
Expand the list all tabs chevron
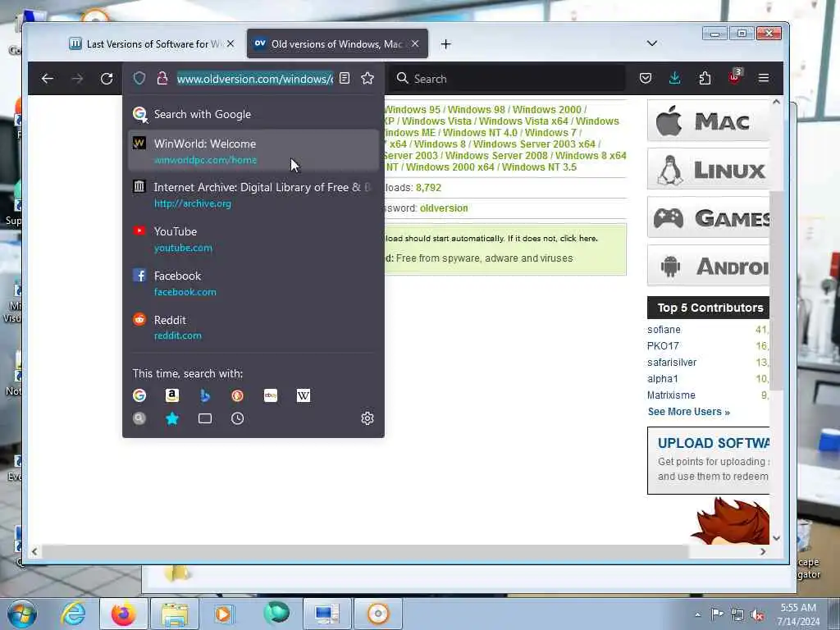pyautogui.click(x=652, y=43)
